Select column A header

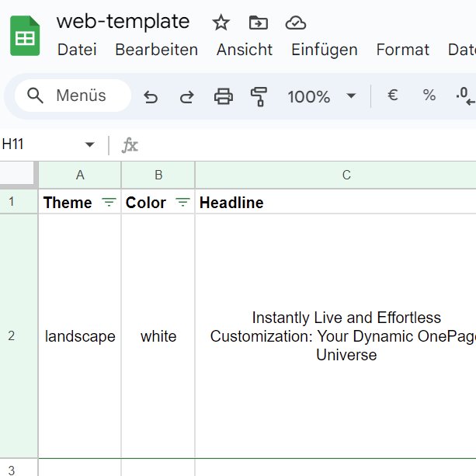[80, 175]
